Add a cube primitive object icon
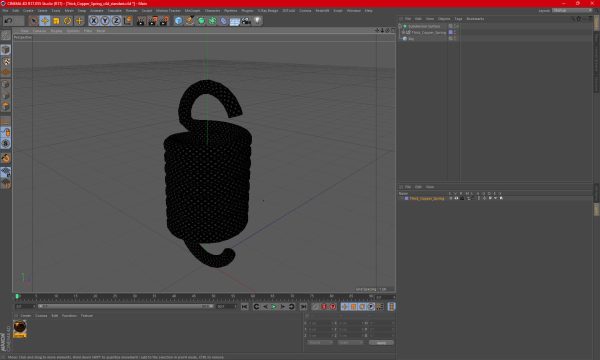The image size is (600, 360). pos(178,21)
